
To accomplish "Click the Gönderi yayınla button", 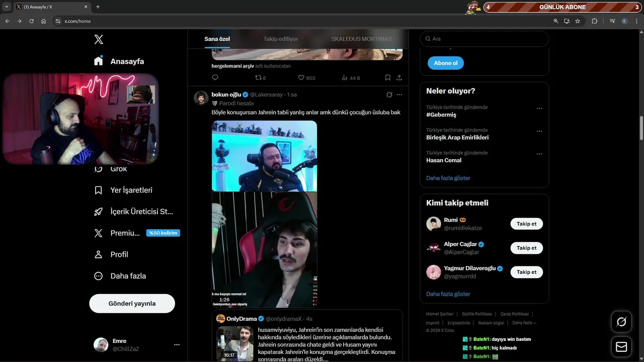I will [132, 304].
